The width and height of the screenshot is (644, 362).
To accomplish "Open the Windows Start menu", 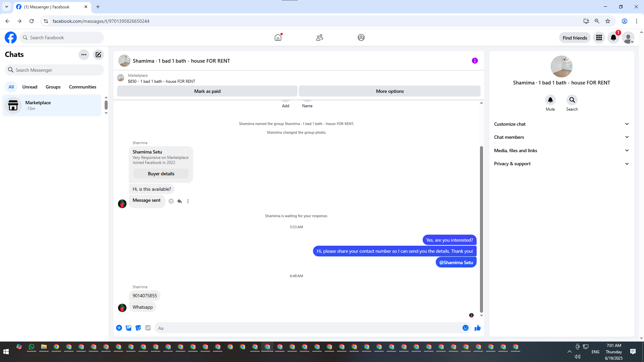I will tap(6, 352).
